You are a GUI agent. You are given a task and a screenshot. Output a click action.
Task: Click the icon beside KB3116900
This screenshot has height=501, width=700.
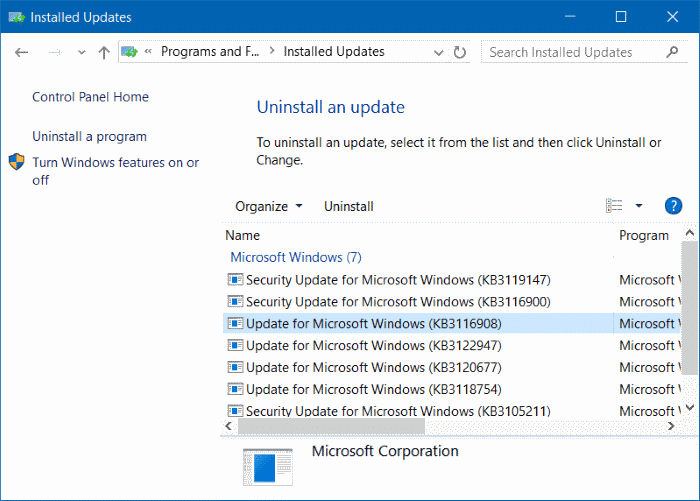[235, 301]
